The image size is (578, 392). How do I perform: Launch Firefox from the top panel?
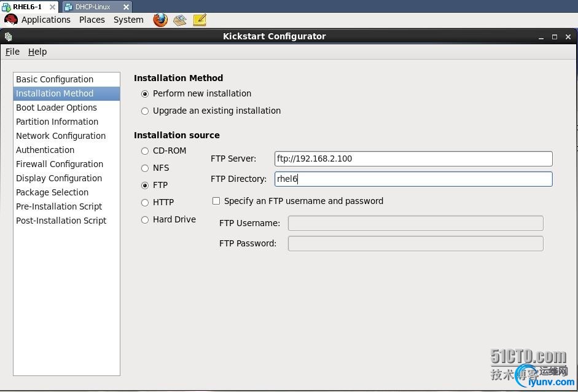point(160,20)
